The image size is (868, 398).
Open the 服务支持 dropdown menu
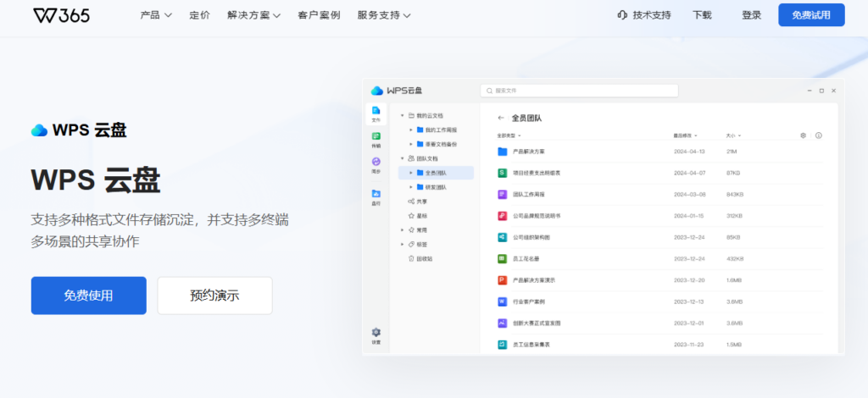click(x=384, y=15)
